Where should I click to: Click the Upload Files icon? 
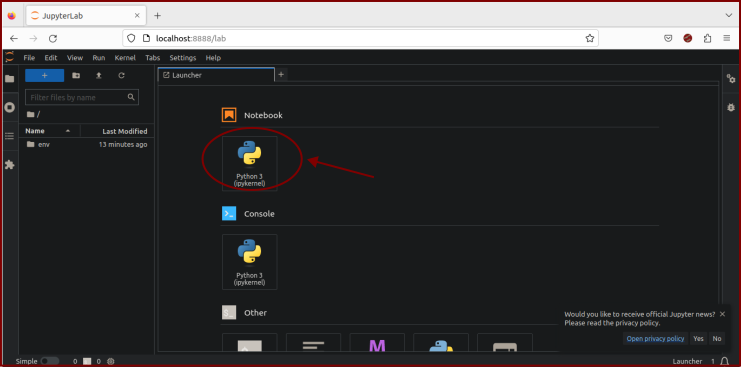98,75
